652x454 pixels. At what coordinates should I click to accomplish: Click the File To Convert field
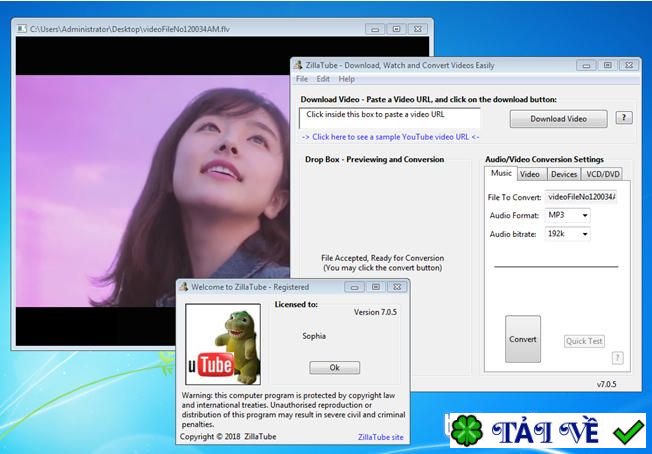(x=581, y=197)
